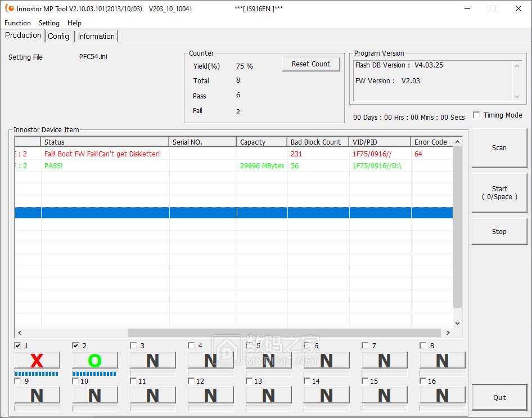
Task: Open the Help menu
Action: pos(74,23)
